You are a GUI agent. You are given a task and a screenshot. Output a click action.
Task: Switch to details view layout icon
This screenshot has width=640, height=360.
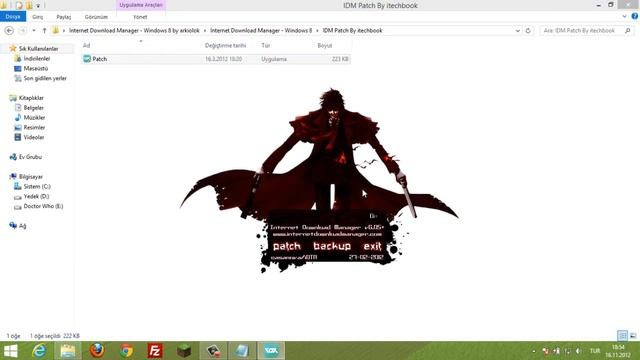coord(622,336)
